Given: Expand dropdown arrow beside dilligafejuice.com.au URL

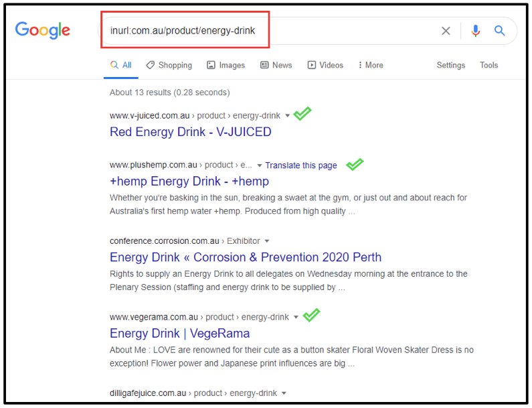Looking at the screenshot, I should [x=284, y=393].
